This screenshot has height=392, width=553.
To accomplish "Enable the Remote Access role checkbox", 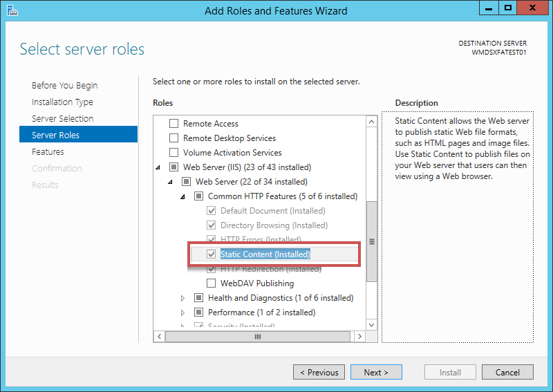I will pos(174,124).
